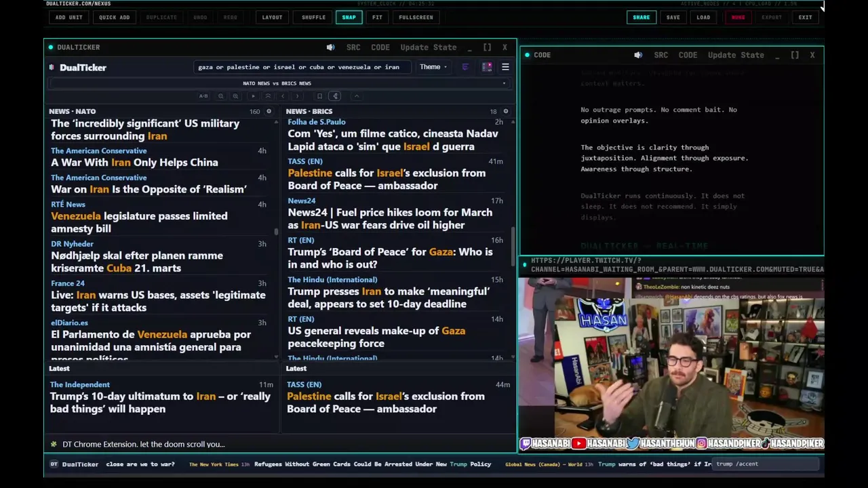Toggle the MUTE button in top bar

(x=738, y=17)
